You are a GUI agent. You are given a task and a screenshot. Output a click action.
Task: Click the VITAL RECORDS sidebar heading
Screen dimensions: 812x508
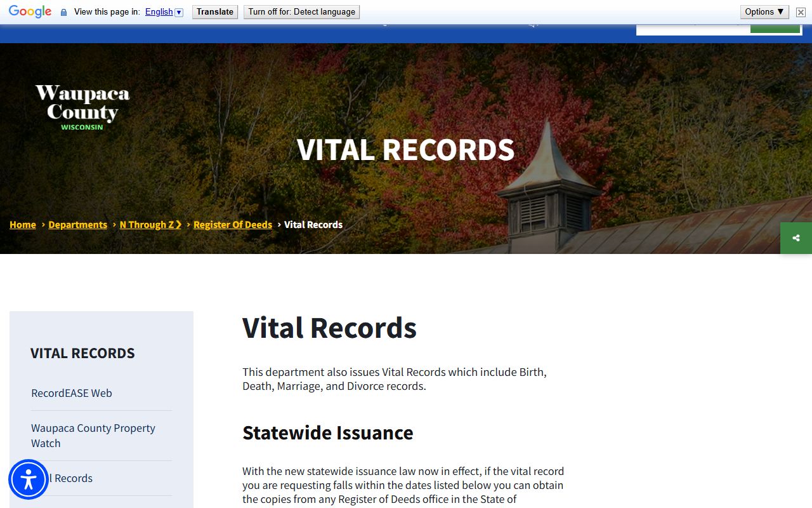point(82,353)
